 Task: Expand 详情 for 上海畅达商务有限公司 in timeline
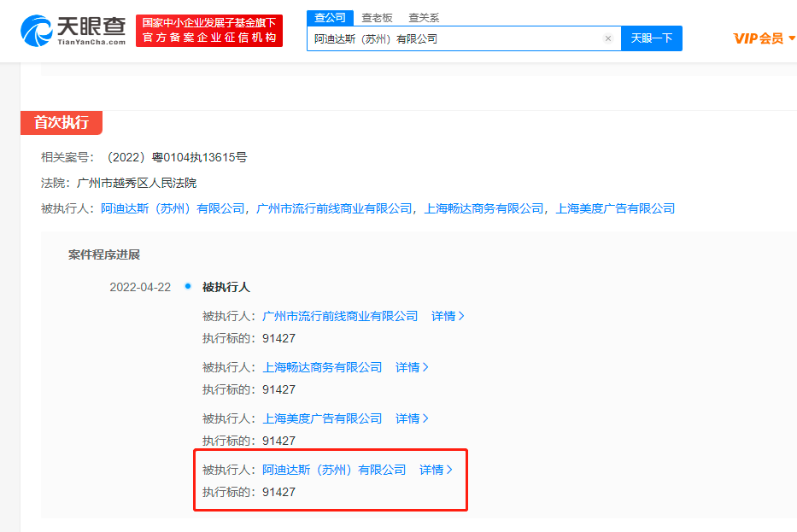tap(412, 367)
